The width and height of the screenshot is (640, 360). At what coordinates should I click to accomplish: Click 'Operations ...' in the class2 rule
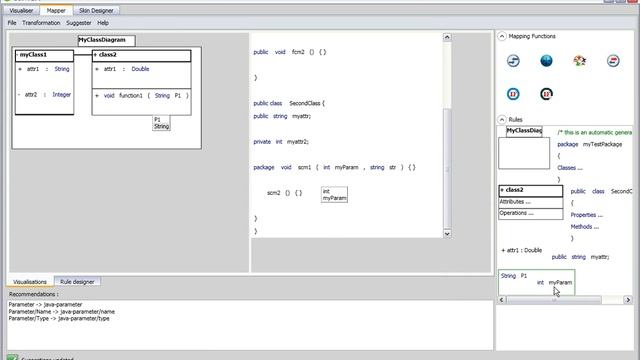[x=531, y=213]
